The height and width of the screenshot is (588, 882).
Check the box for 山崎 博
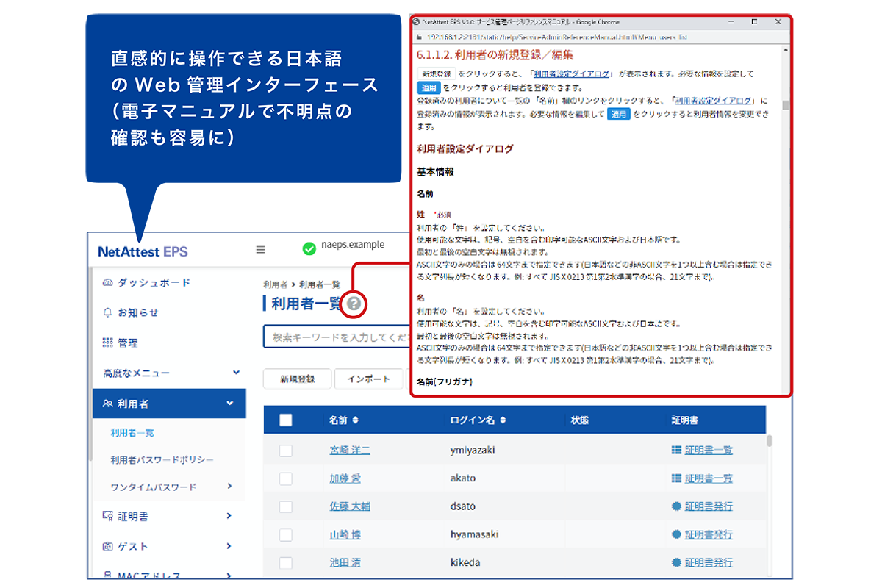tap(286, 535)
